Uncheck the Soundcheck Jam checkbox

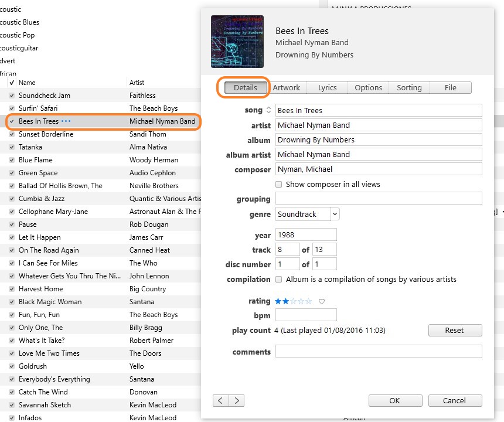click(12, 96)
